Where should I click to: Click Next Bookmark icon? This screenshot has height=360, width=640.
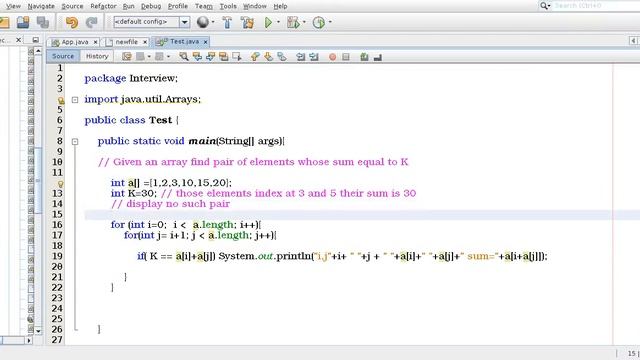[268, 57]
